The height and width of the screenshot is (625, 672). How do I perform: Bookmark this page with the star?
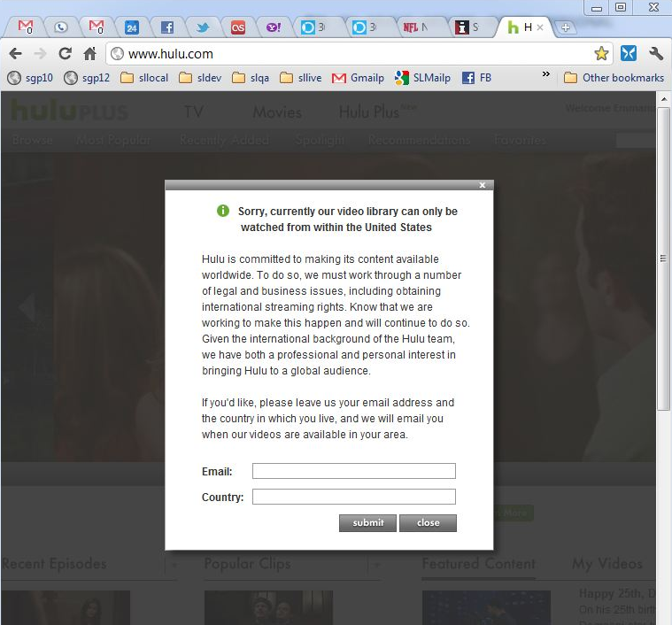tap(601, 53)
